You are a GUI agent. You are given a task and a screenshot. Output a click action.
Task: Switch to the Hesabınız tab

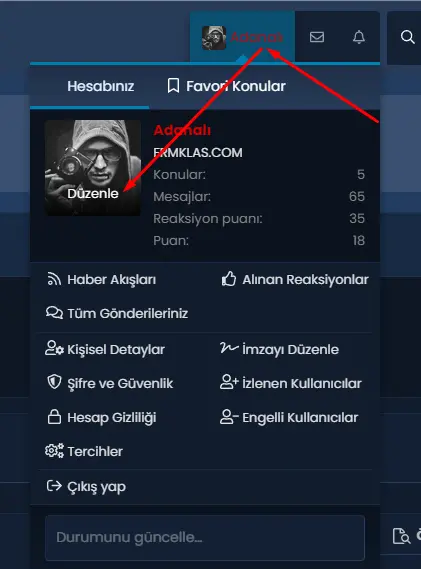(x=101, y=86)
